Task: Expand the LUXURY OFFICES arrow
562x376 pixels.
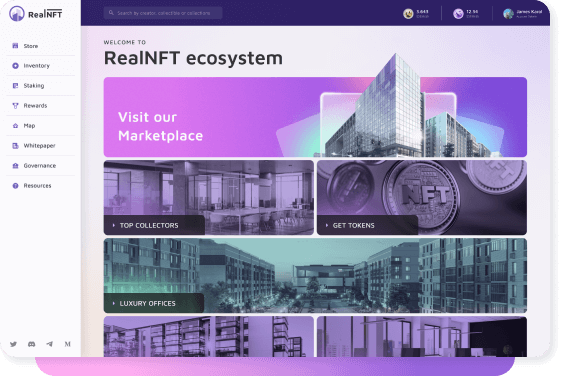Action: point(114,303)
